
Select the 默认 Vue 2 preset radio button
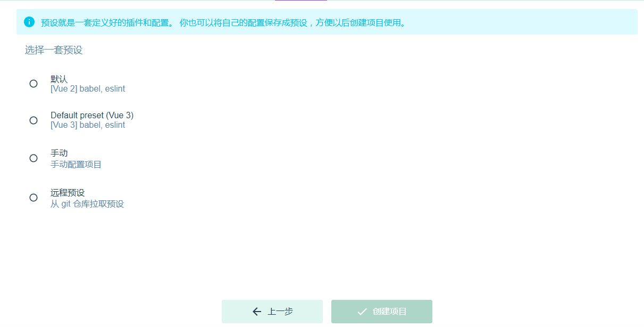pyautogui.click(x=34, y=84)
